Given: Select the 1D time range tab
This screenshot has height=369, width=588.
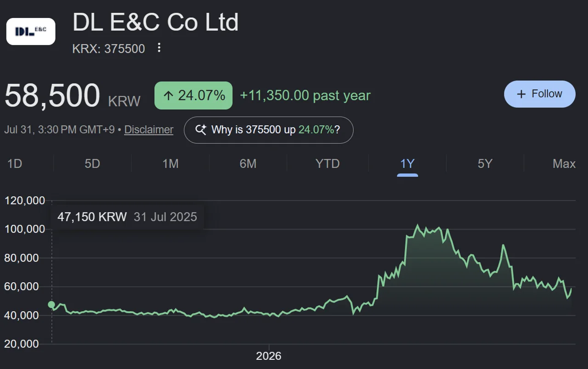Looking at the screenshot, I should [x=15, y=163].
